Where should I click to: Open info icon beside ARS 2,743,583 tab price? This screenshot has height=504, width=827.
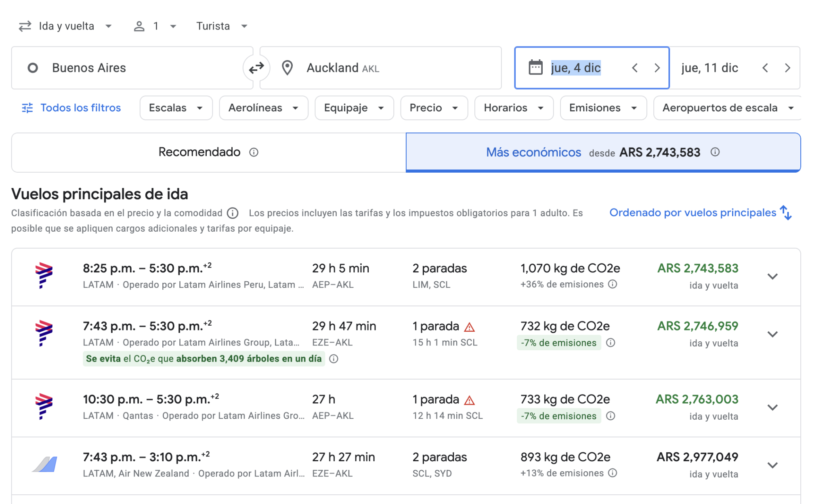tap(715, 152)
